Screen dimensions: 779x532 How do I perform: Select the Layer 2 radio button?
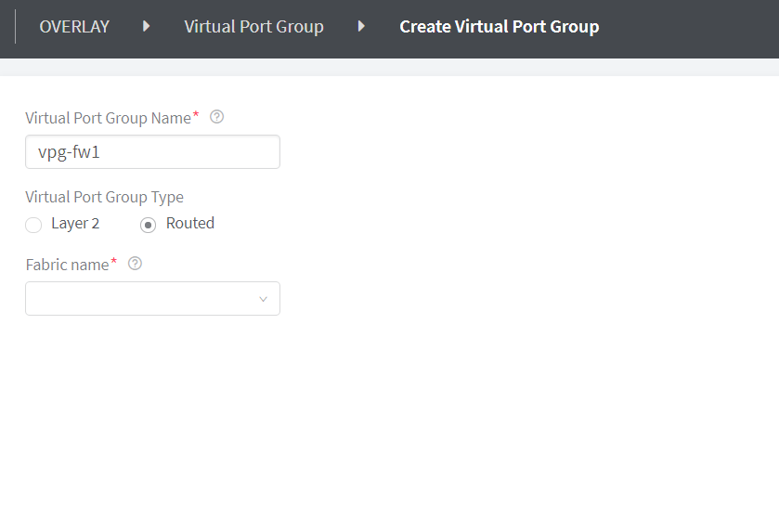[x=33, y=225]
